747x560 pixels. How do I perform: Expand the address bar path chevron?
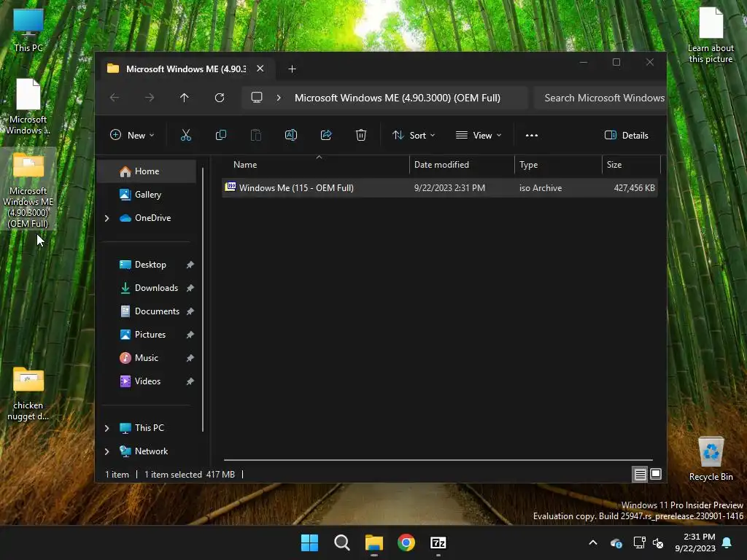point(279,98)
